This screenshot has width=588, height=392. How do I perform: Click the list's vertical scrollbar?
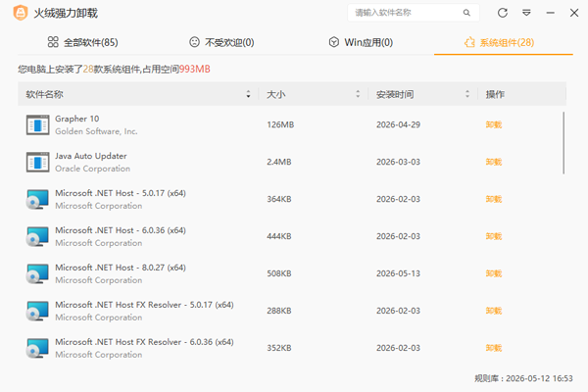click(x=563, y=142)
